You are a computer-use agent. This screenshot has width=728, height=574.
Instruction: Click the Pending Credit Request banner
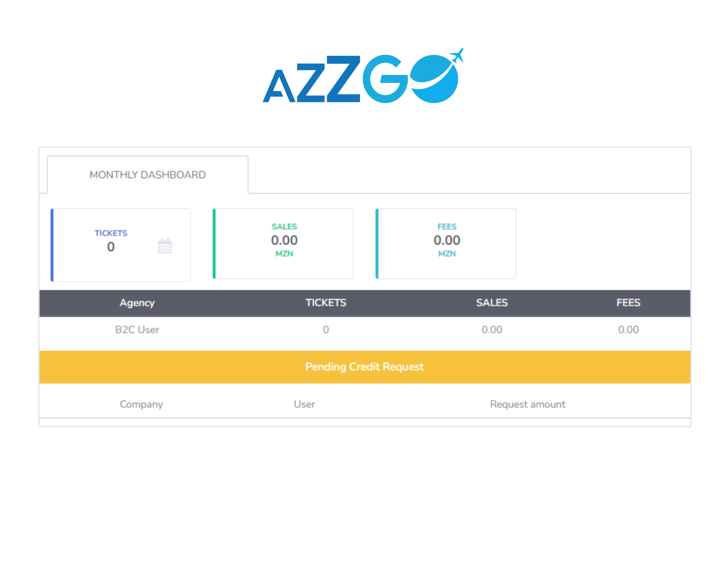(x=365, y=367)
